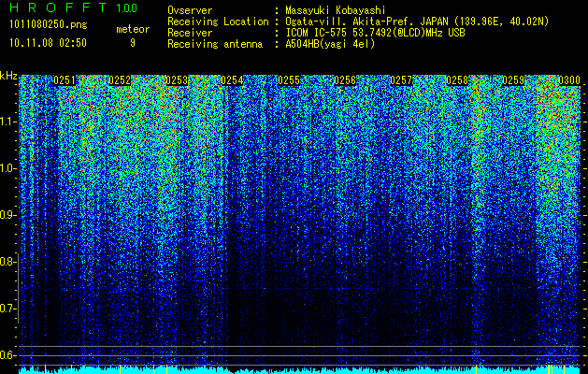588x374 pixels.
Task: Click the cyan signal level strip at bottom
Action: tap(300, 370)
